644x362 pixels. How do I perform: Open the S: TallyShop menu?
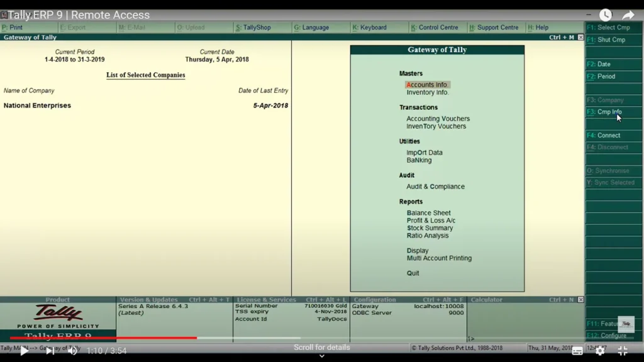[253, 28]
